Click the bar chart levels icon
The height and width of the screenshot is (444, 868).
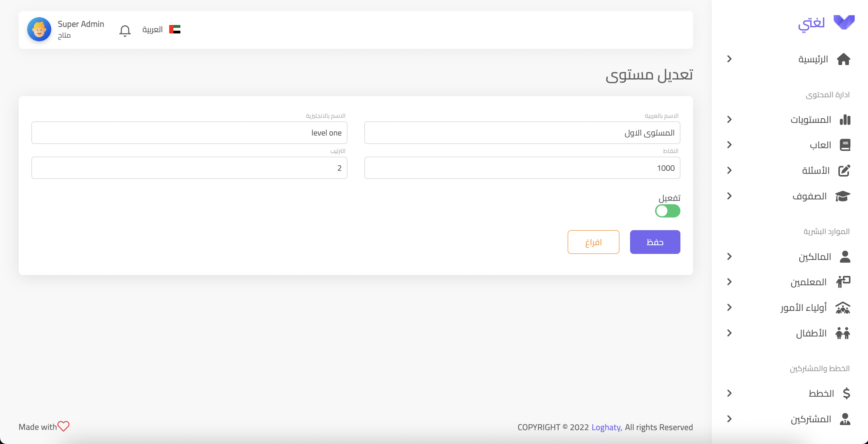[845, 120]
